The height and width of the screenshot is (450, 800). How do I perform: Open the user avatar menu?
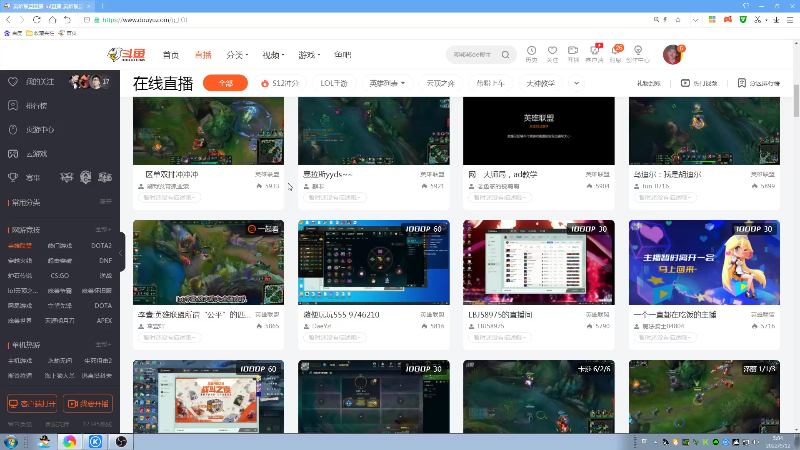click(672, 55)
